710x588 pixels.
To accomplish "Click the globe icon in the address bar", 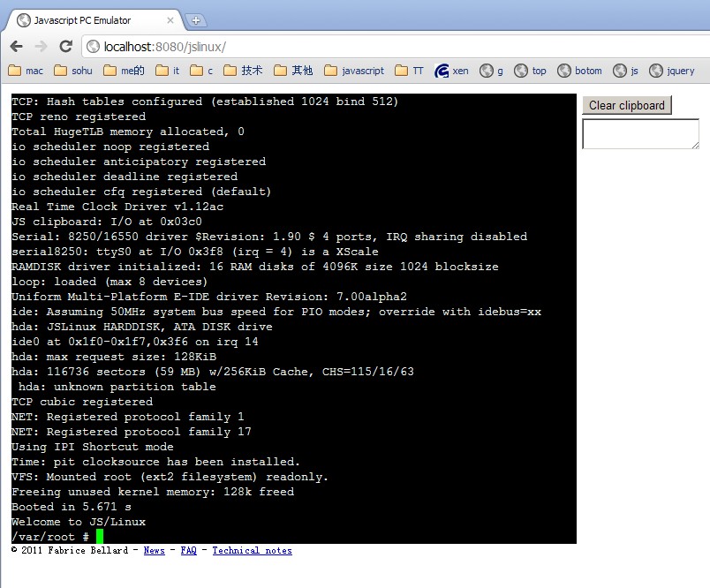I will [x=94, y=47].
